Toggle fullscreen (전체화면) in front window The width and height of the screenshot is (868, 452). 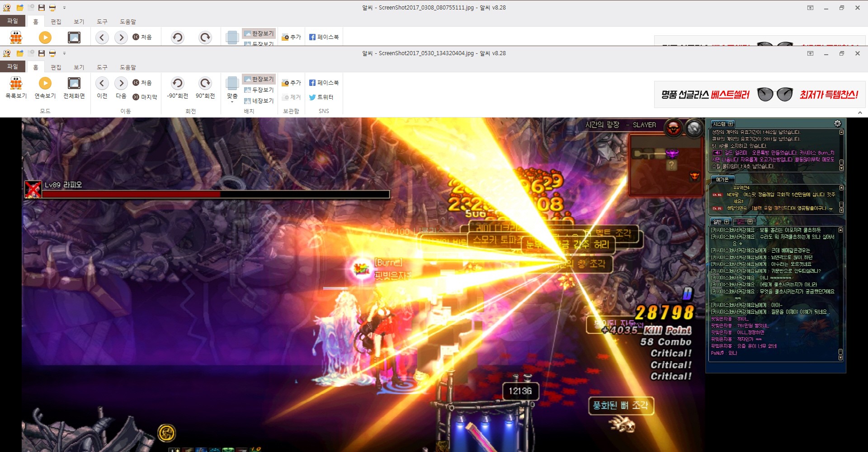(74, 88)
